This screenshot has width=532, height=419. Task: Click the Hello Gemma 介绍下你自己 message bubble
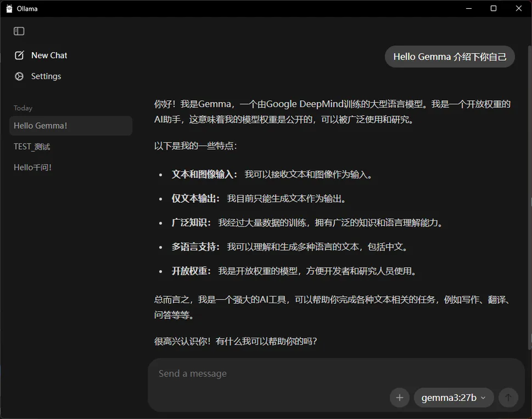click(x=449, y=56)
